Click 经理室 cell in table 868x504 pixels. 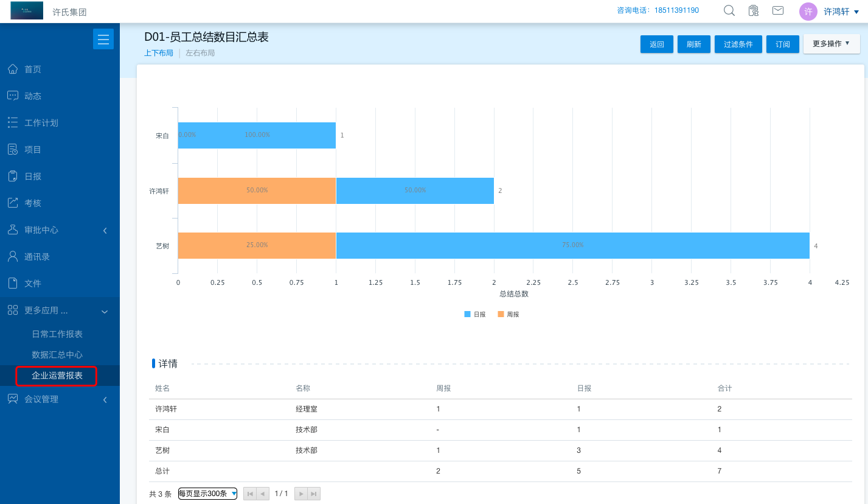click(307, 409)
